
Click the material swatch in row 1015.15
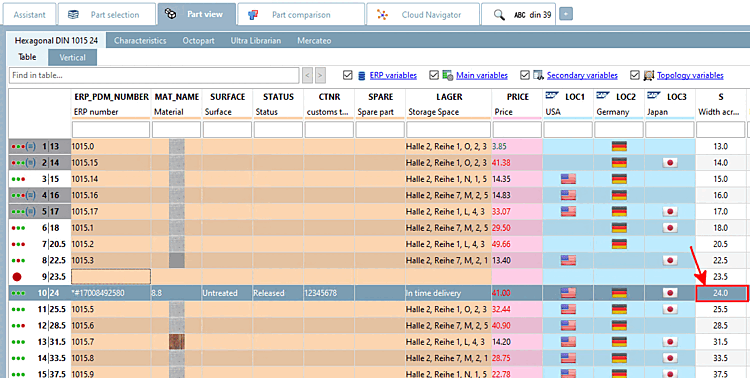[x=177, y=163]
